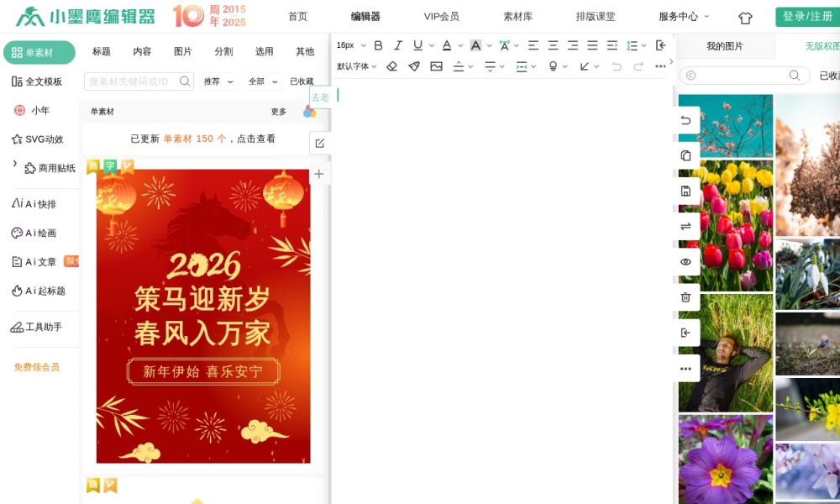Toggle the eye preview icon on the right
840x504 pixels.
click(685, 262)
